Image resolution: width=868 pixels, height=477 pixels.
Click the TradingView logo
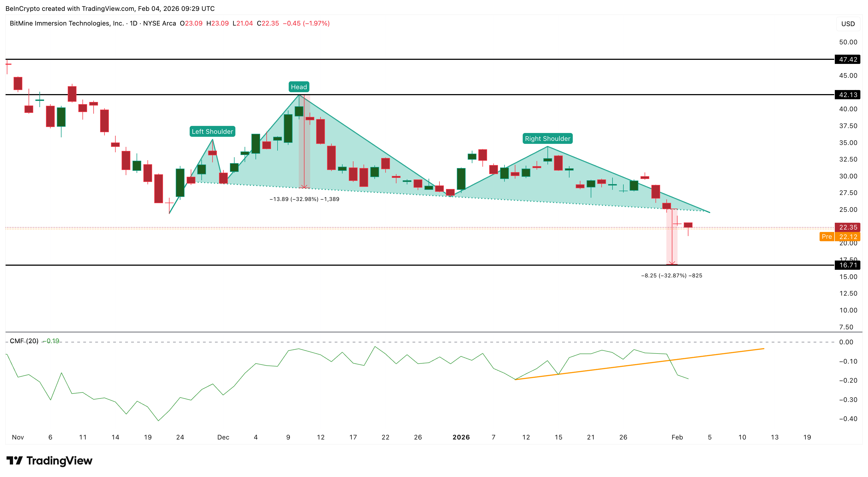[x=51, y=461]
